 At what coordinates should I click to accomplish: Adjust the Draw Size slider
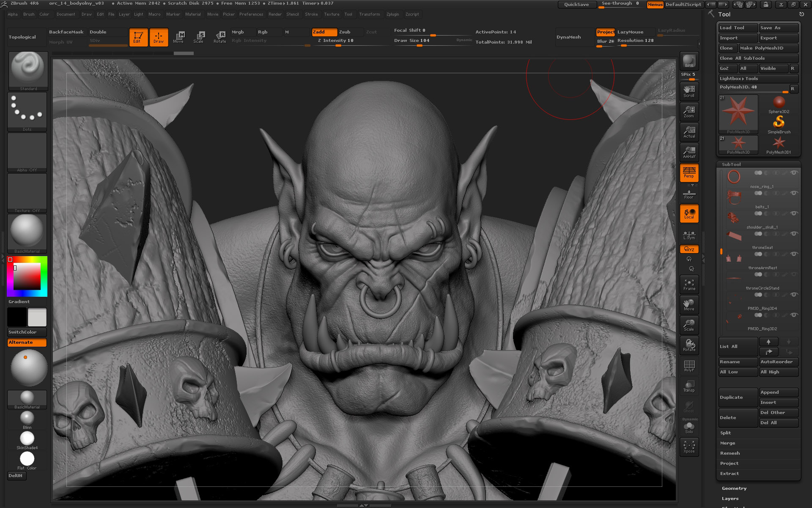(433, 41)
